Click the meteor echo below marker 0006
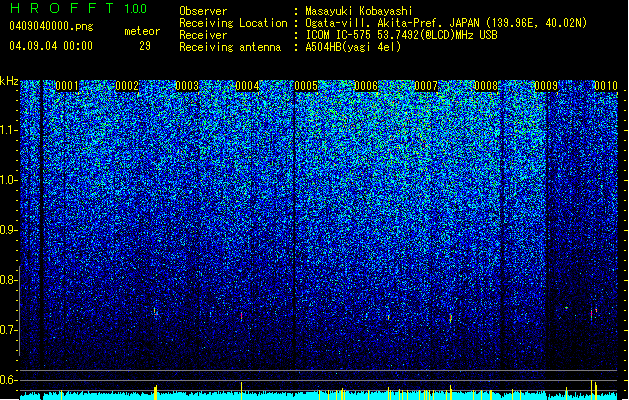This screenshot has width=629, height=400. point(388,317)
